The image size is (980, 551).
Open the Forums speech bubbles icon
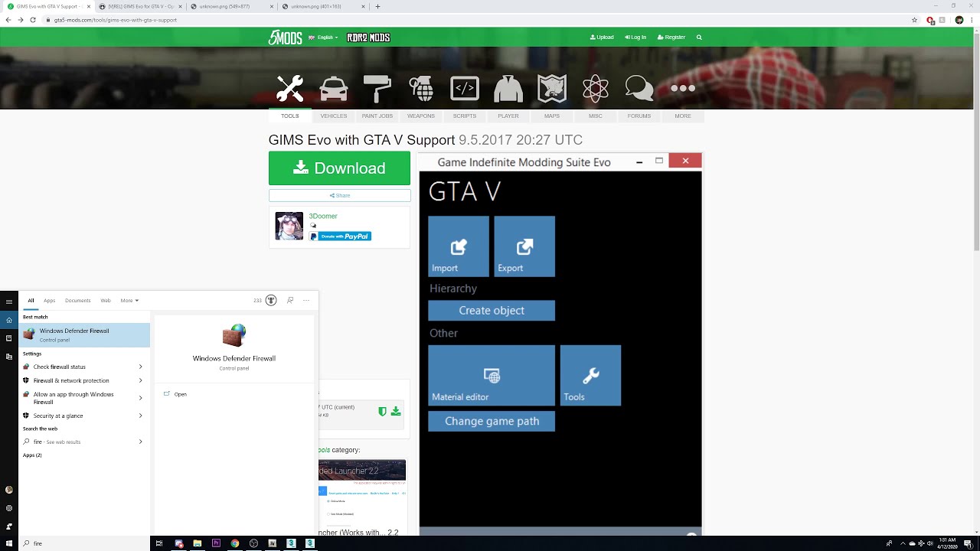tap(639, 89)
